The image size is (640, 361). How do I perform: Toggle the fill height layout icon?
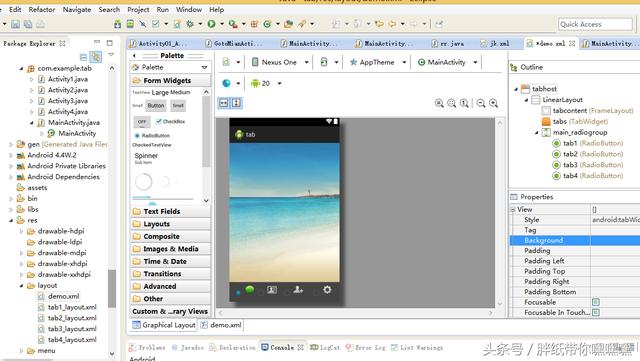click(236, 103)
